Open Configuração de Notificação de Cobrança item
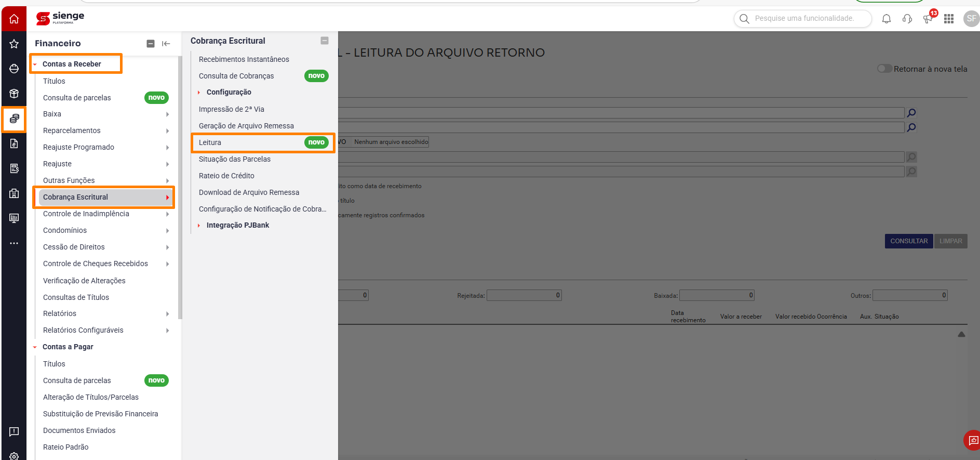The image size is (980, 460). tap(262, 209)
